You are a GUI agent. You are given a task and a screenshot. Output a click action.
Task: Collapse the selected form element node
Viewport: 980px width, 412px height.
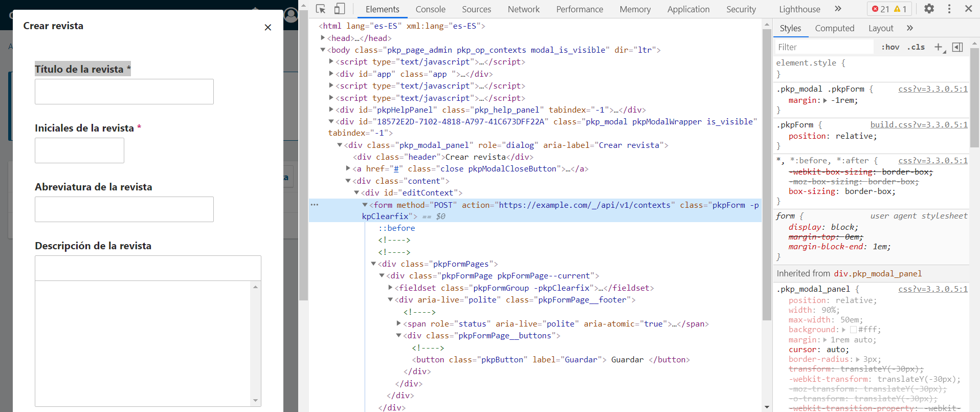365,205
